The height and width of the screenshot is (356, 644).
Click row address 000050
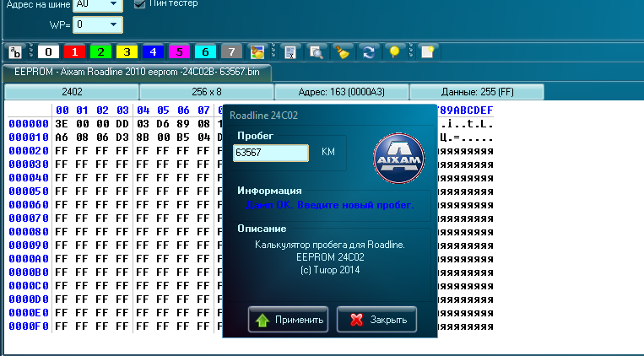(x=29, y=191)
